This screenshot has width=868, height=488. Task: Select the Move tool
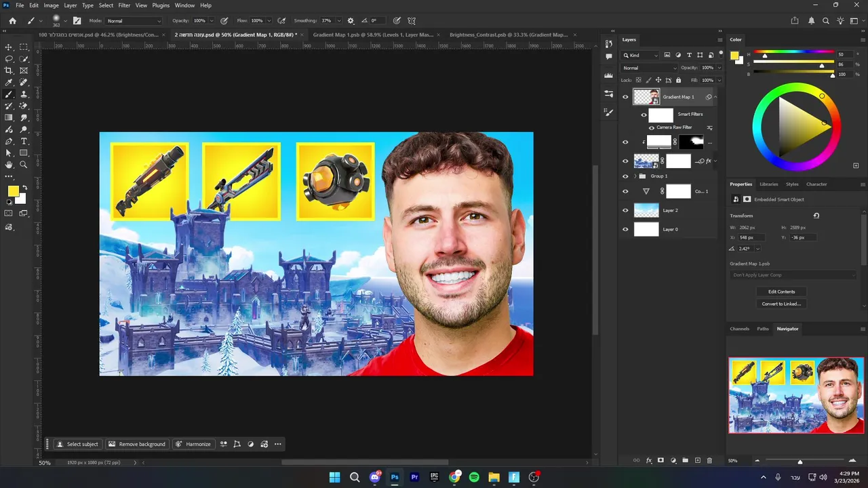[x=9, y=47]
